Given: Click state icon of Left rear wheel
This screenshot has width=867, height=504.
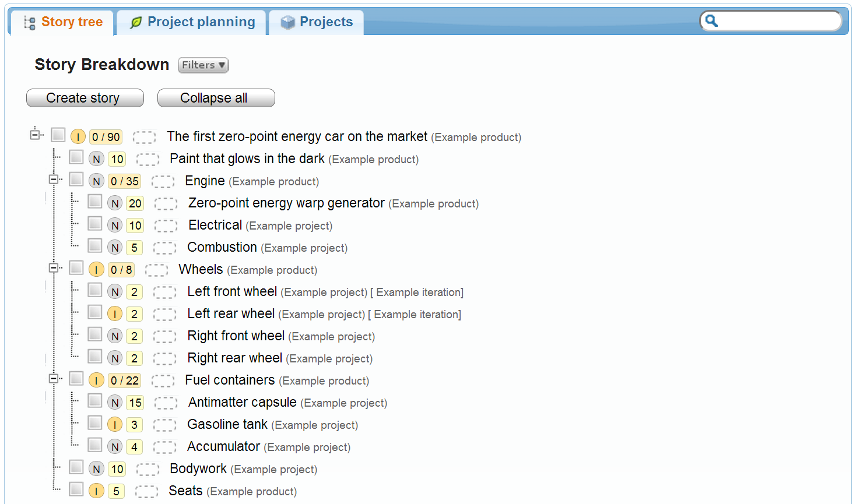Looking at the screenshot, I should [115, 314].
